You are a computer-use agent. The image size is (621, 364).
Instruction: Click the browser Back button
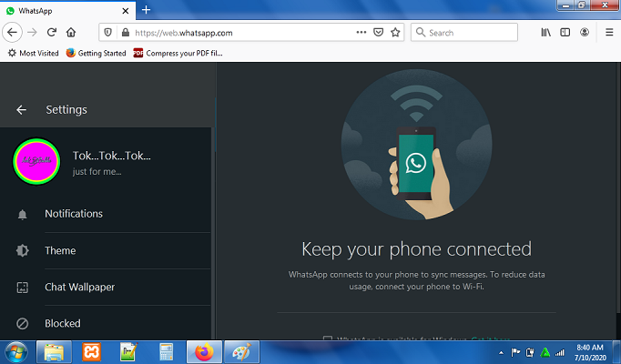coord(12,33)
